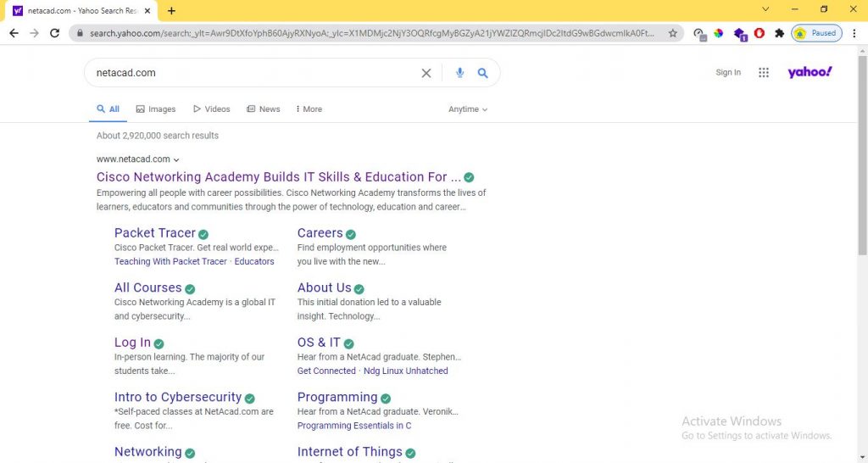This screenshot has width=868, height=463.
Task: Open the red Opera-style extension icon
Action: 759,33
